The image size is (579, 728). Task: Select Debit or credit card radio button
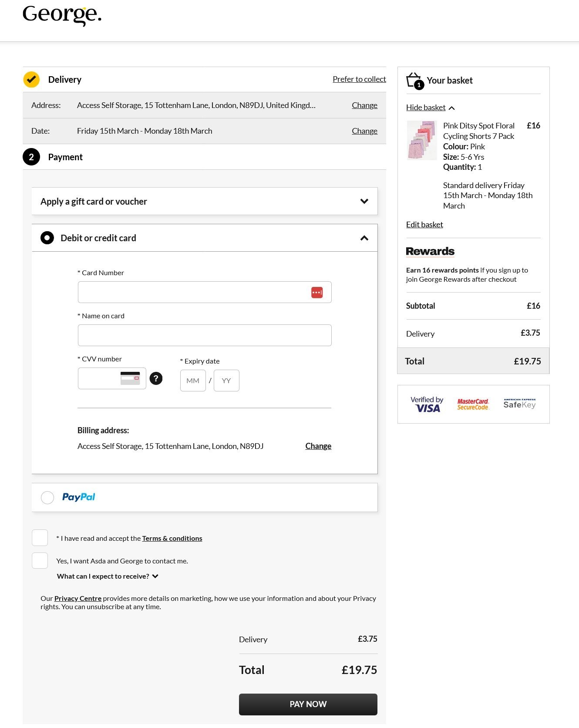[x=47, y=238]
